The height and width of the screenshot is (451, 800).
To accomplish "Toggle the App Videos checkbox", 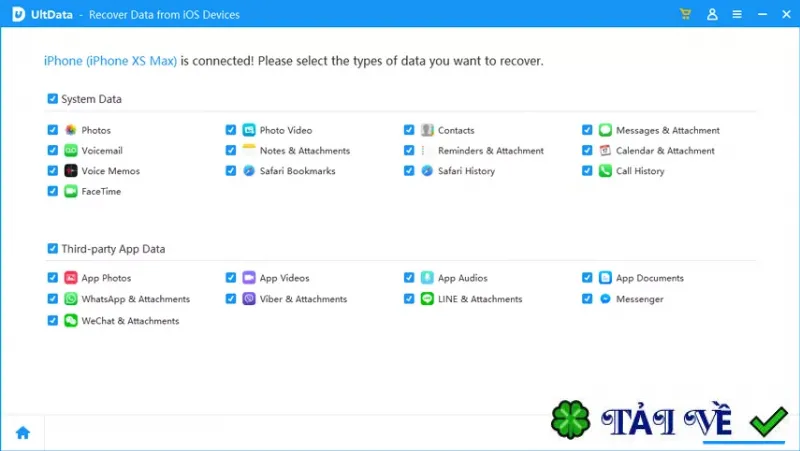I will coord(231,277).
